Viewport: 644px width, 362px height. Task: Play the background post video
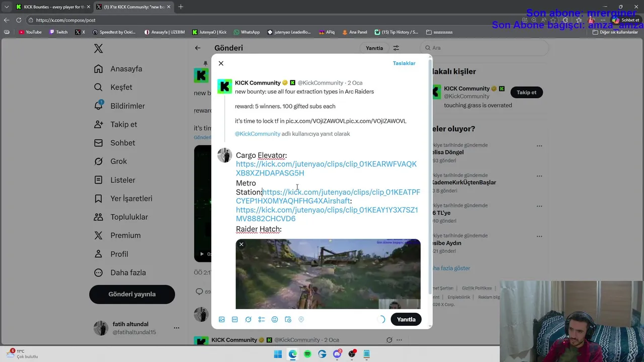coord(202,254)
